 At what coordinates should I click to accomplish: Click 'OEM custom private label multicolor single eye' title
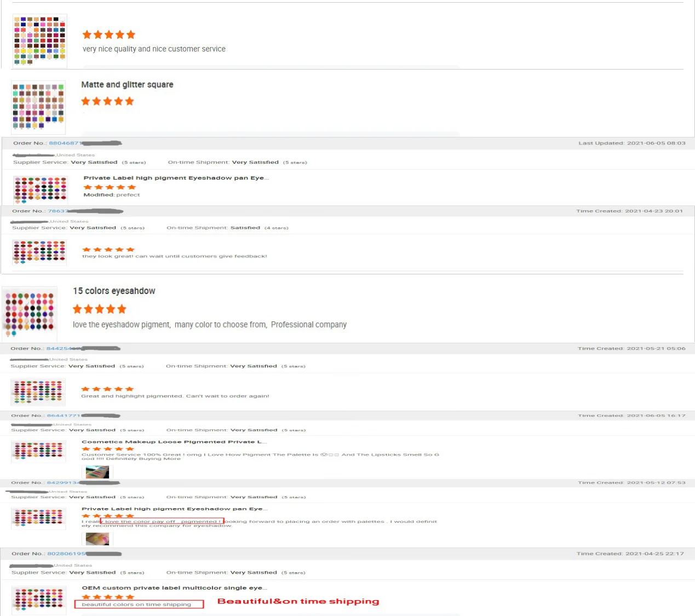(x=175, y=588)
